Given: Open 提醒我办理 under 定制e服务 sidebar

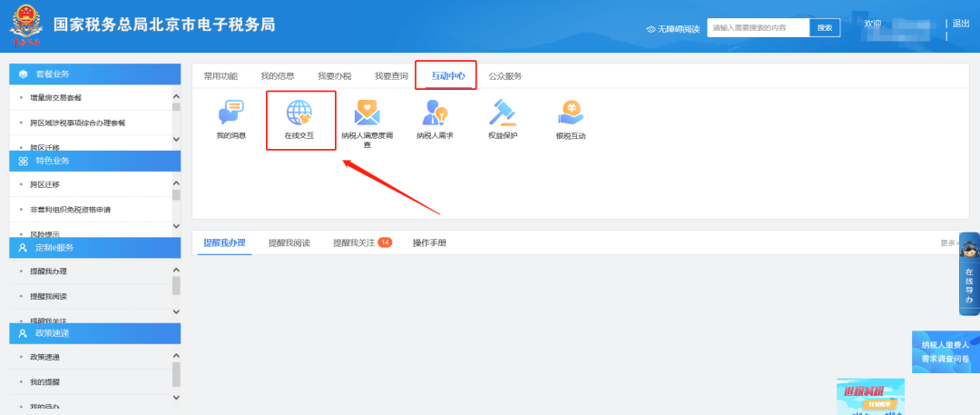Looking at the screenshot, I should [x=48, y=271].
